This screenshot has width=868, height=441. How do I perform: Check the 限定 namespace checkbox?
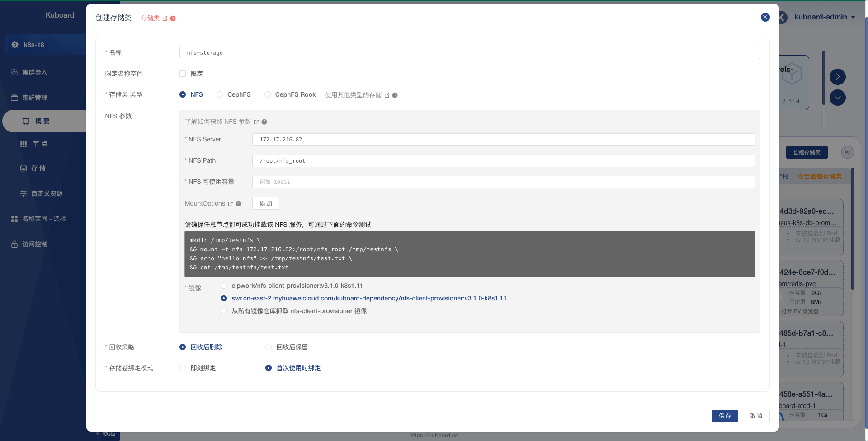coord(183,74)
